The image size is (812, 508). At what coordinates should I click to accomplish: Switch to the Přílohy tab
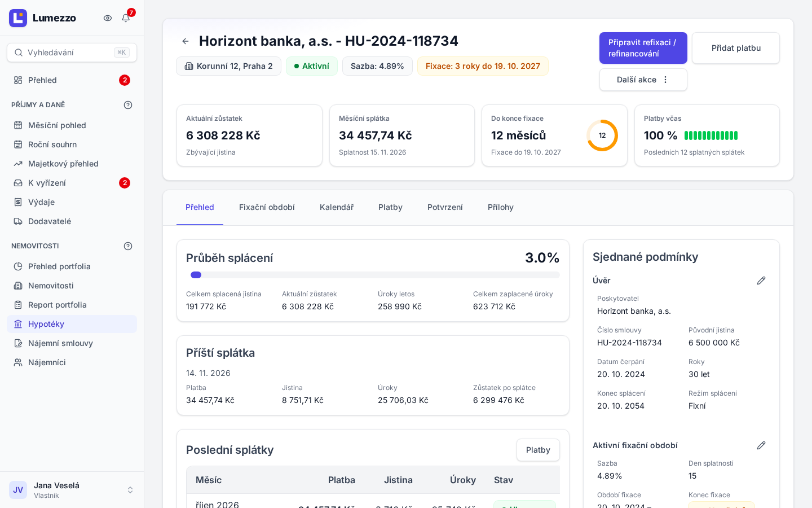coord(501,207)
